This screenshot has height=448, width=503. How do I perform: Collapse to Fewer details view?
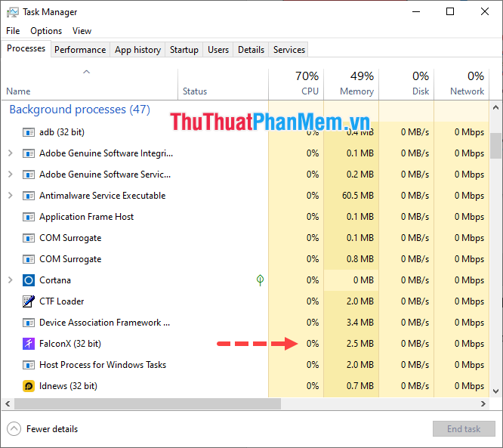point(42,429)
